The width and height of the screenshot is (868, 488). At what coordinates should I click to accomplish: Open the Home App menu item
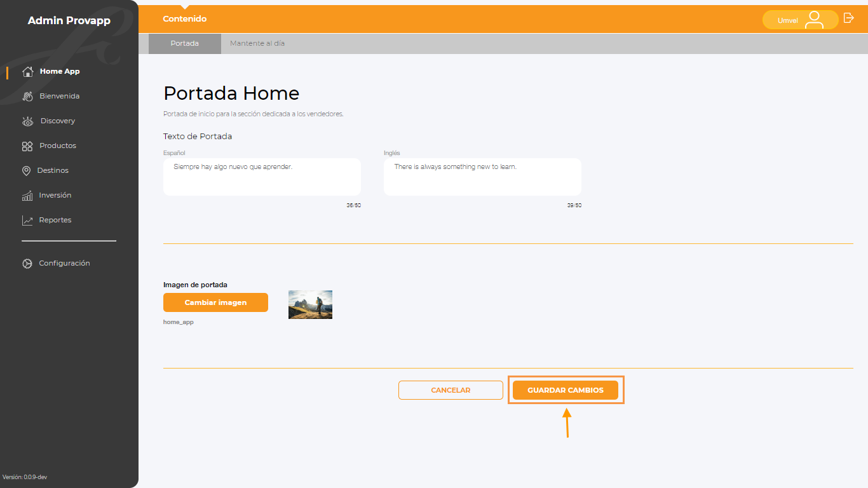click(x=60, y=71)
